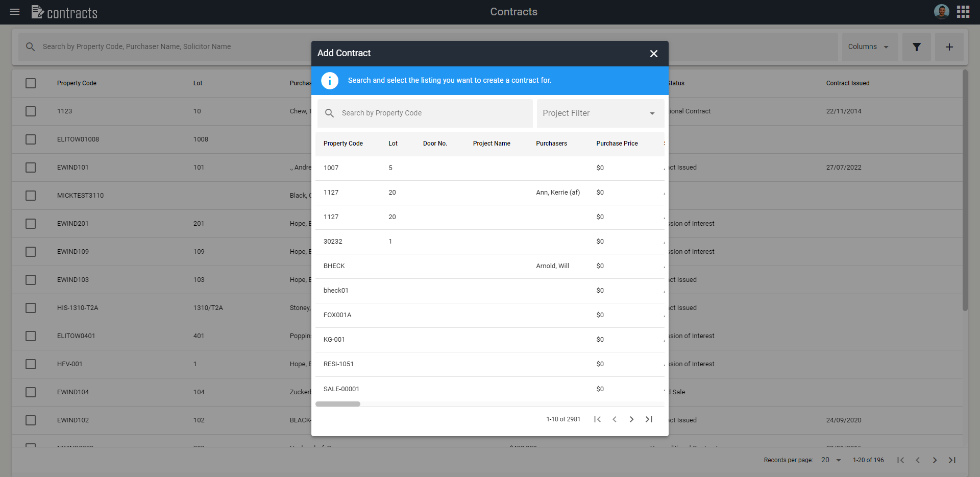
Task: Go to next page in dialog
Action: click(x=631, y=419)
